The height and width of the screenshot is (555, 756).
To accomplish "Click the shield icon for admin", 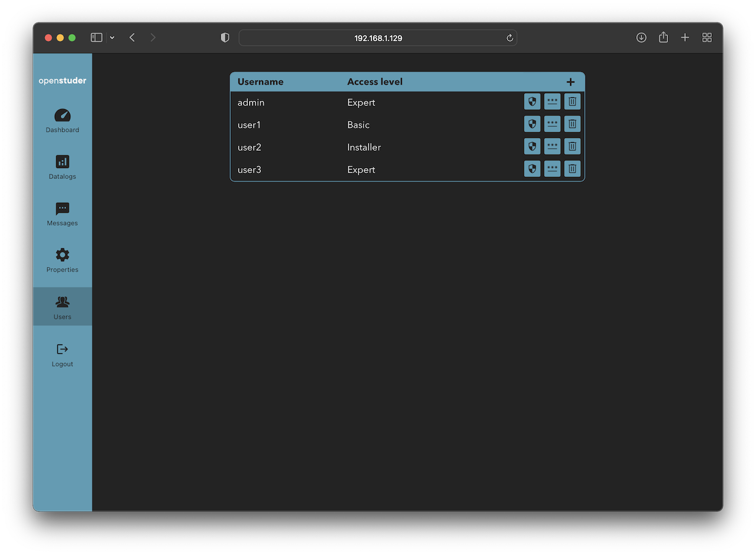I will [532, 101].
